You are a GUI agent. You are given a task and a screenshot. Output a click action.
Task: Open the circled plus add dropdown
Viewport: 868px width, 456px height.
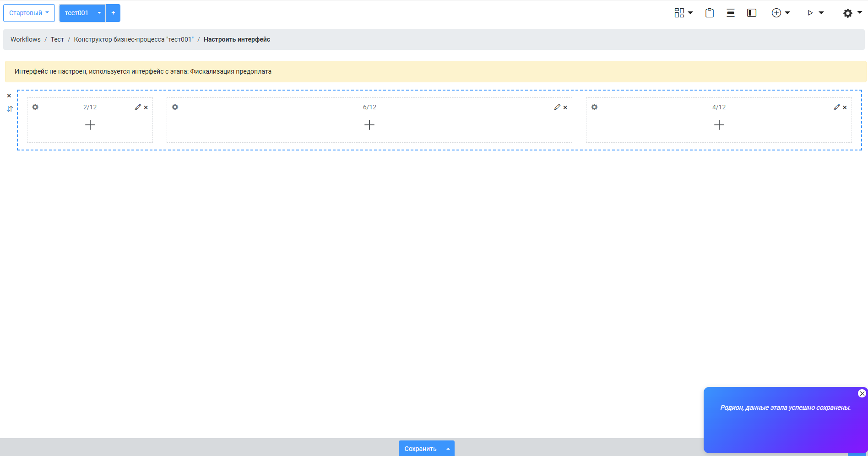click(781, 13)
